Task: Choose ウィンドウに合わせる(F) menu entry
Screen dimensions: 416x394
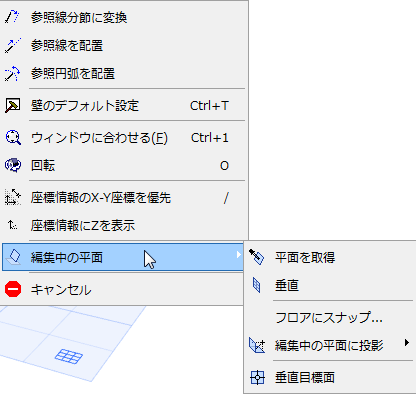Action: point(123,138)
